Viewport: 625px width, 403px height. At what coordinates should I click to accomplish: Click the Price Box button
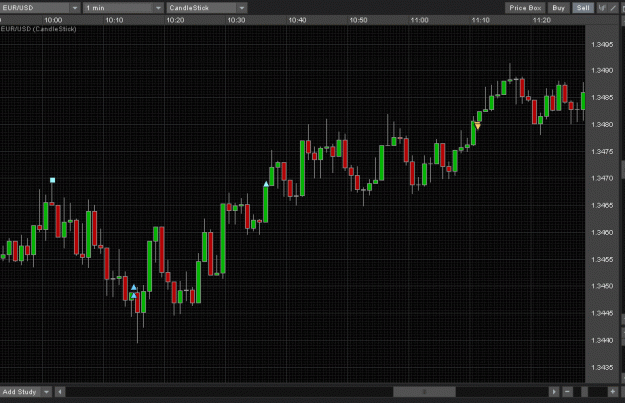coord(525,8)
